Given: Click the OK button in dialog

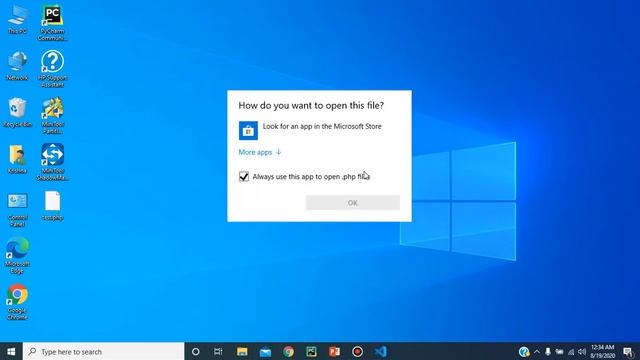Looking at the screenshot, I should (x=353, y=203).
